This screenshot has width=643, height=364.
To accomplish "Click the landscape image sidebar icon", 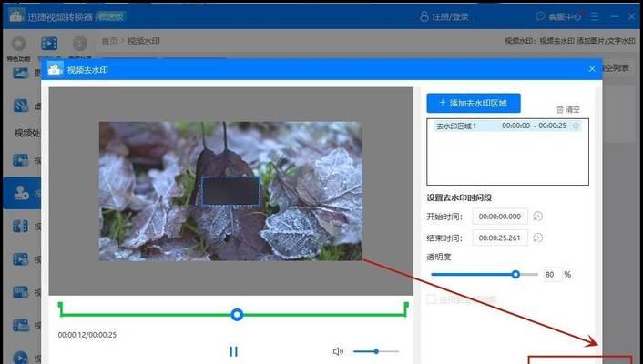I will coord(21,73).
